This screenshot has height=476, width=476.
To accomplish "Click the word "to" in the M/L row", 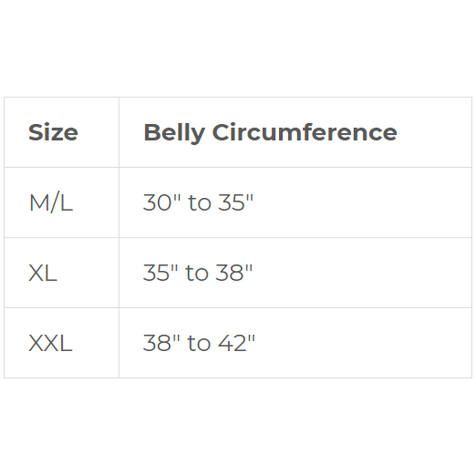I will point(199,203).
